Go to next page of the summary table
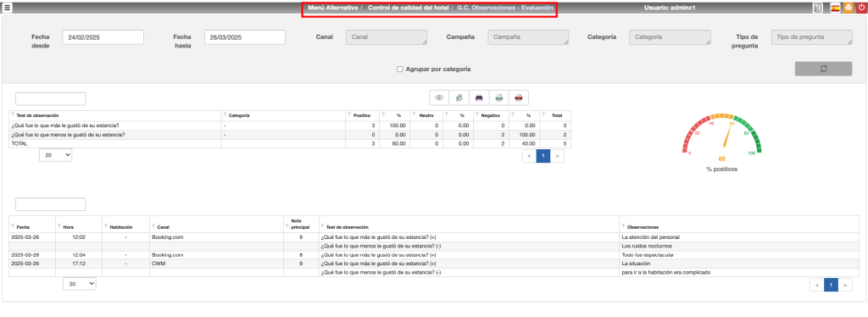Viewport: 868px width, 317px height. [557, 156]
